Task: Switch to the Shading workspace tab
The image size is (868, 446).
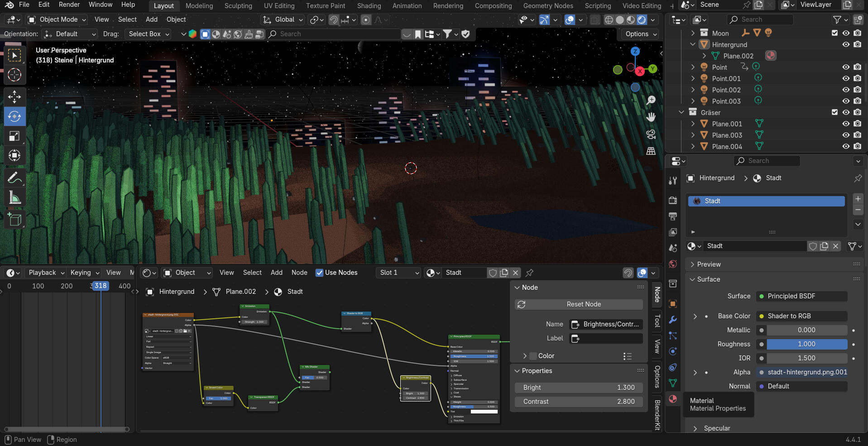Action: click(369, 6)
